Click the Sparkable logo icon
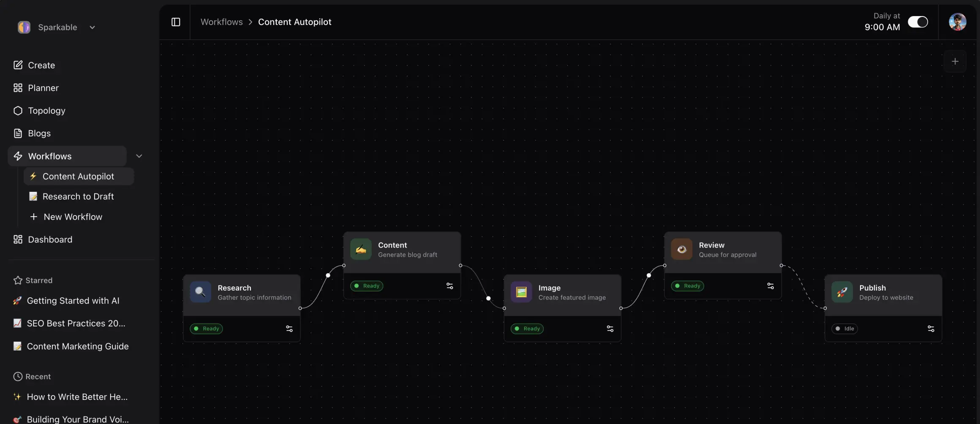The width and height of the screenshot is (980, 424). [x=24, y=27]
